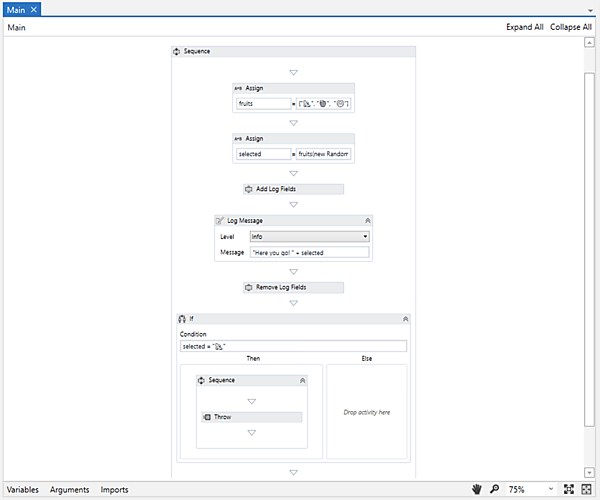Screen dimensions: 600x500
Task: Select the Log Message title text
Action: click(x=245, y=221)
